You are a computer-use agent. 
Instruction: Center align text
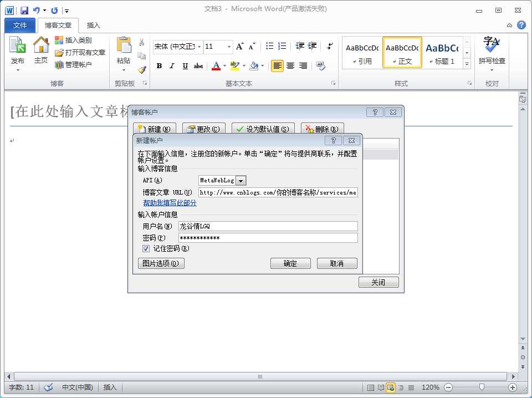pyautogui.click(x=290, y=66)
